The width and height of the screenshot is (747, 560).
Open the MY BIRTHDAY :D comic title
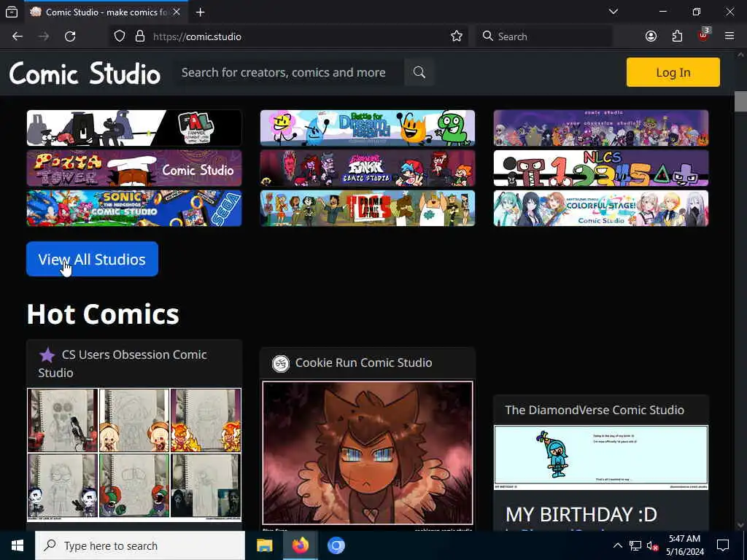coord(581,515)
